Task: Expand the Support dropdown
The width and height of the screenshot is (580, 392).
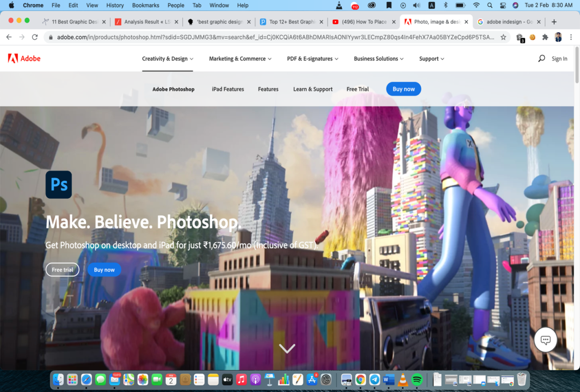Action: (431, 58)
